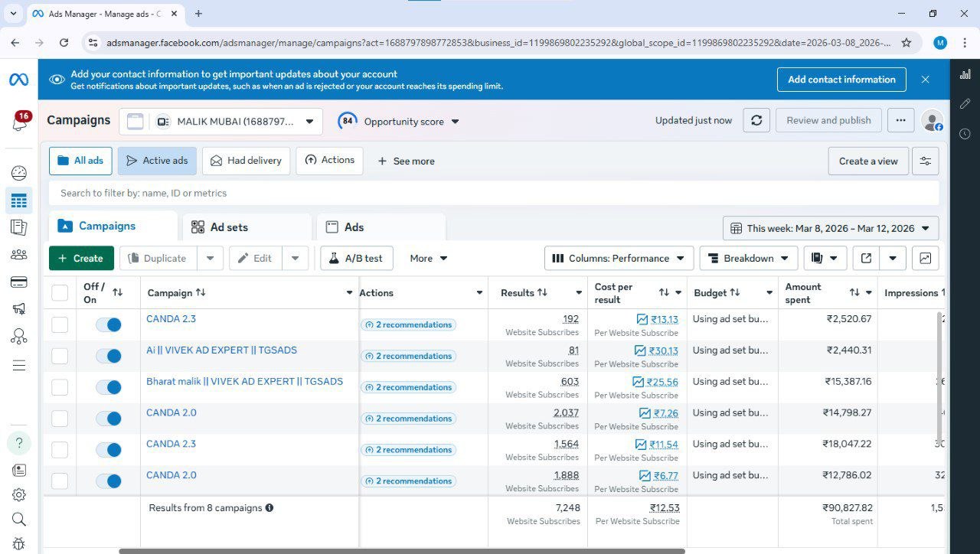Turn off the Ai || VIVEK AD EXPERT campaign toggle
This screenshot has height=554, width=980.
coord(108,356)
